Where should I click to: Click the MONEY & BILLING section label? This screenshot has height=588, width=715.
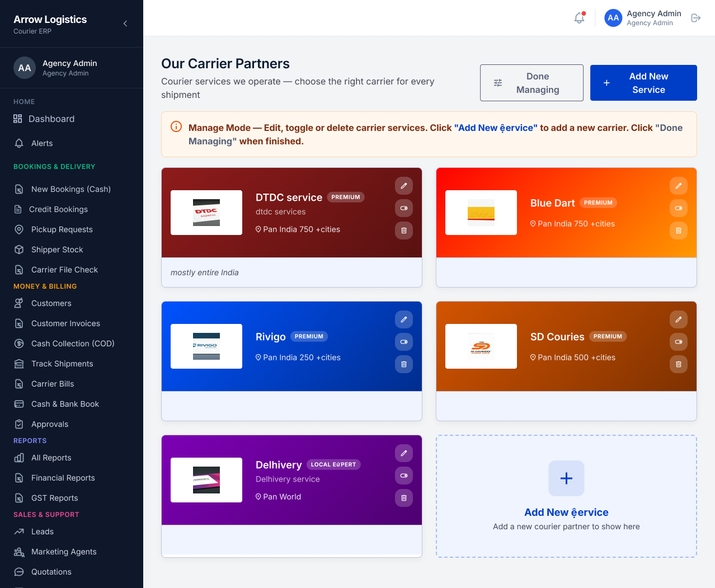[x=45, y=286]
